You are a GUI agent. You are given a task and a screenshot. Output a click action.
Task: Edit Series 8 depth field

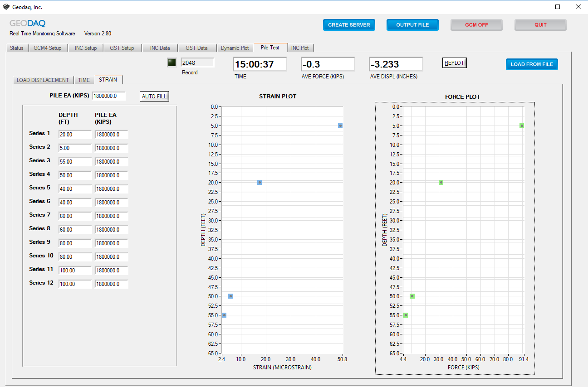pyautogui.click(x=75, y=230)
